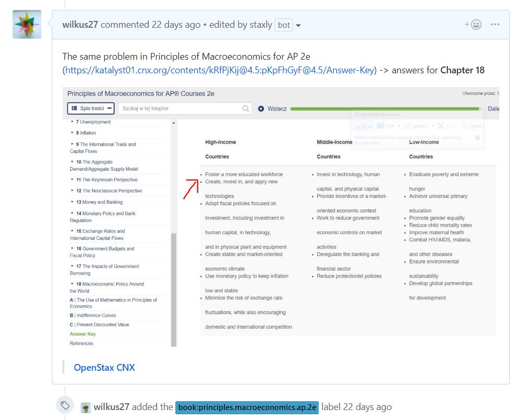Click the magnifier icon in the book search bar

(x=245, y=108)
